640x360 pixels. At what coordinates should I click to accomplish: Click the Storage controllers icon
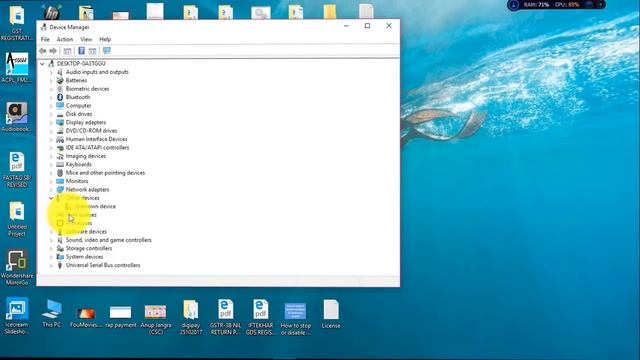(x=60, y=248)
